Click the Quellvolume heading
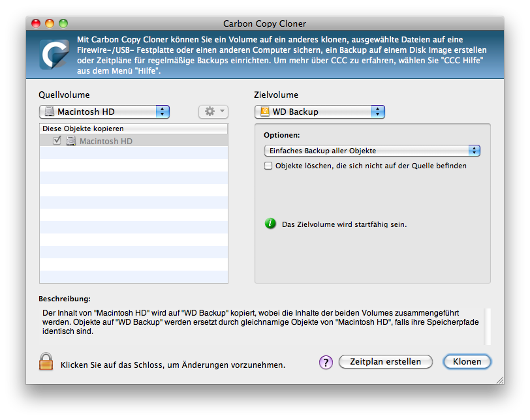 coord(64,95)
